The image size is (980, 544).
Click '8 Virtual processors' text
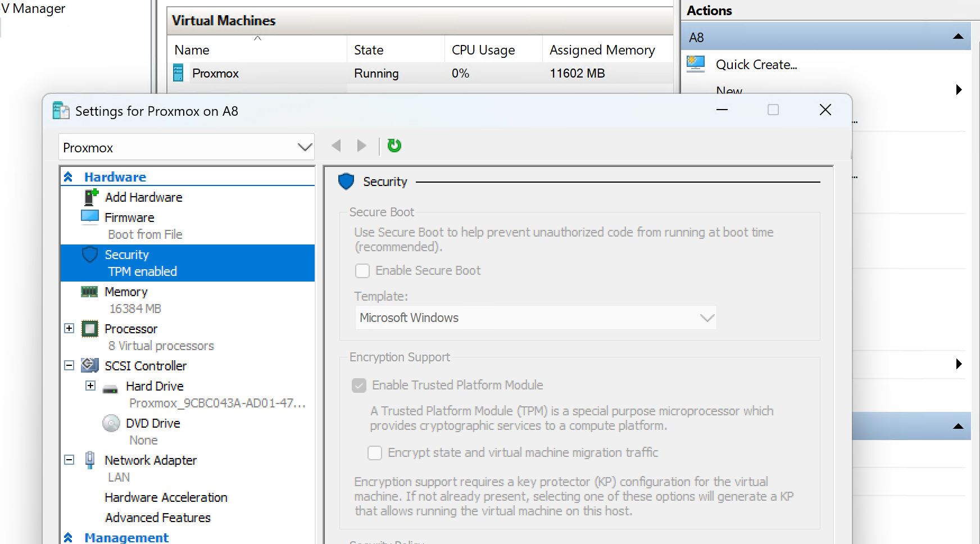tap(161, 346)
